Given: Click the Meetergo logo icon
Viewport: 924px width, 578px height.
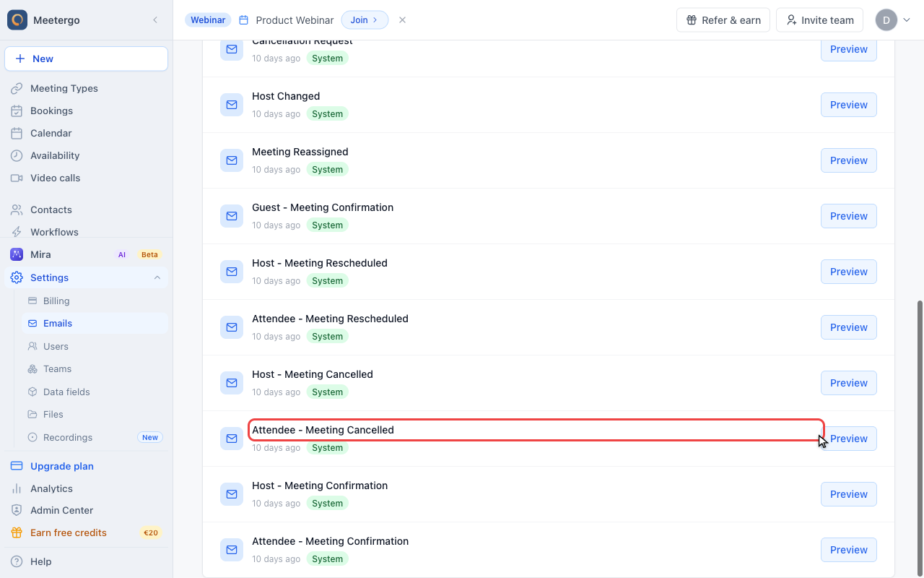Looking at the screenshot, I should point(17,20).
